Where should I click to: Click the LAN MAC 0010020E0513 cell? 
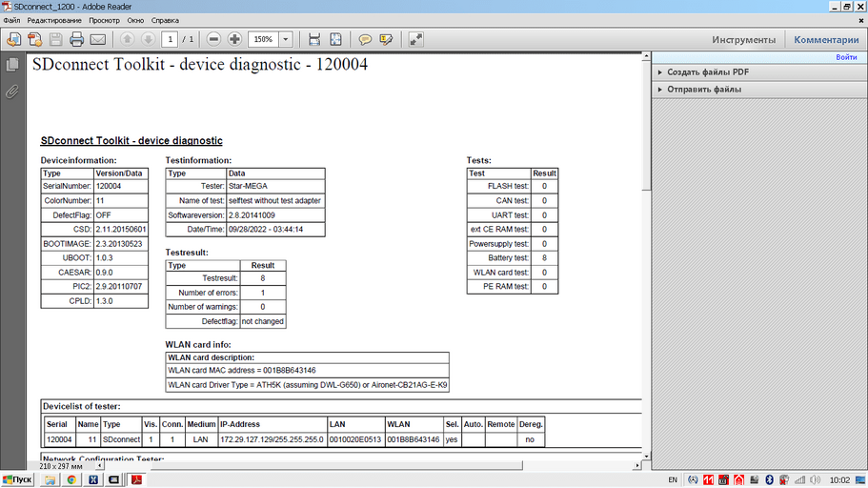tap(355, 439)
